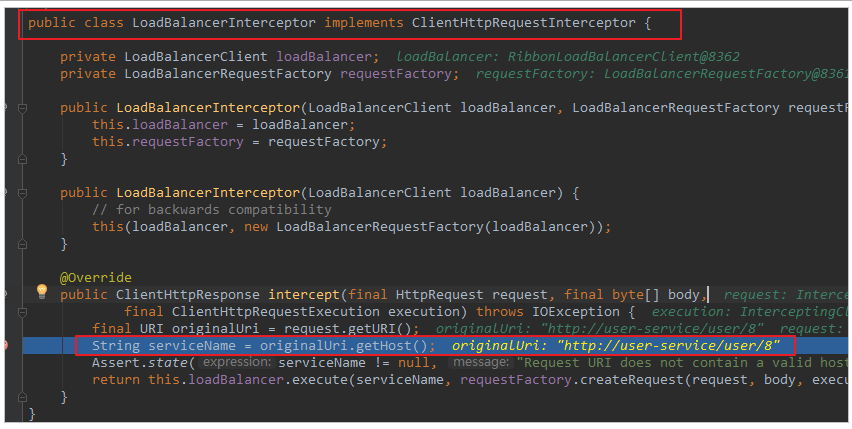The height and width of the screenshot is (429, 852).
Task: Click the class name LoadBalancerInterceptor in declaration
Action: (224, 23)
